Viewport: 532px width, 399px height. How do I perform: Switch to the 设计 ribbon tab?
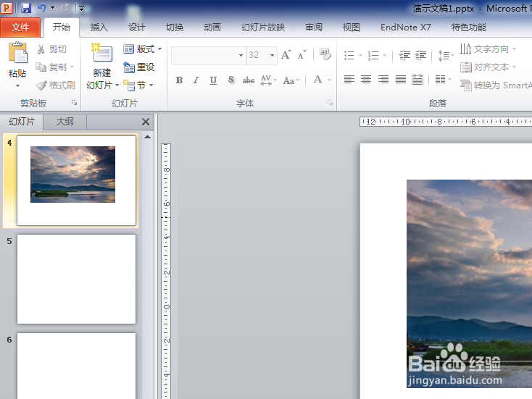[x=137, y=27]
